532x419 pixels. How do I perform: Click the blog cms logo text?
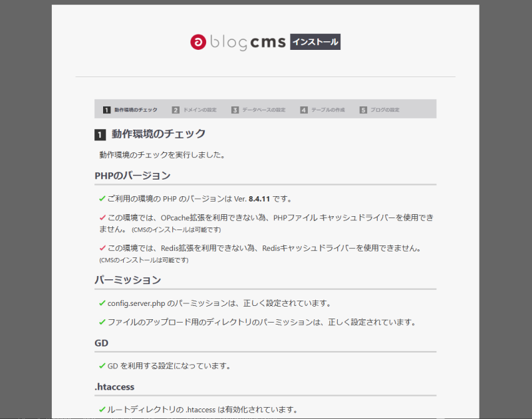(247, 43)
